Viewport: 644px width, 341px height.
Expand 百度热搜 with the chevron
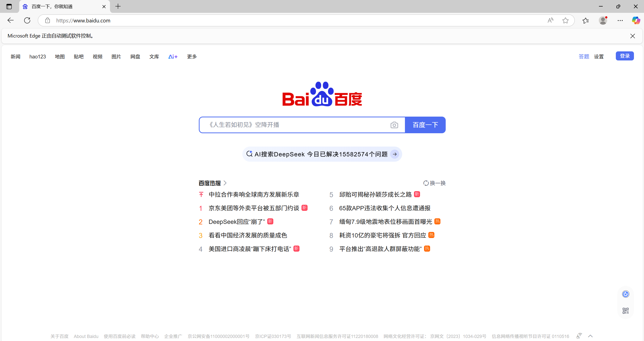(x=225, y=183)
